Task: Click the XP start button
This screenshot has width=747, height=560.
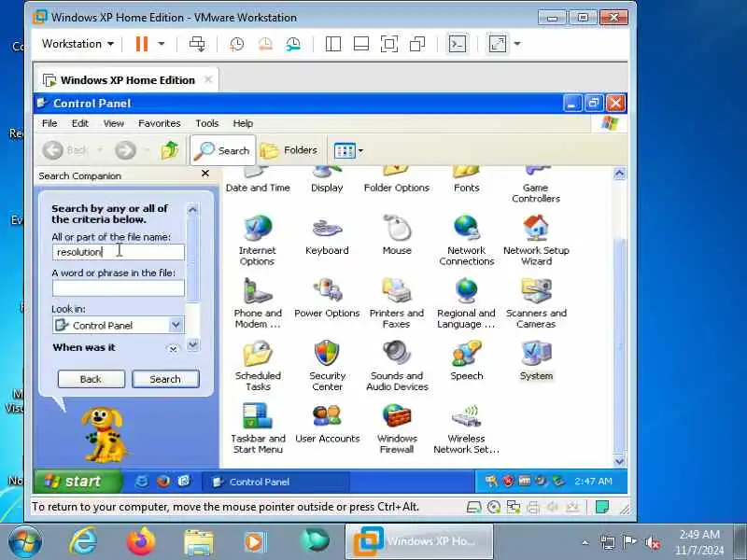Action: [78, 482]
